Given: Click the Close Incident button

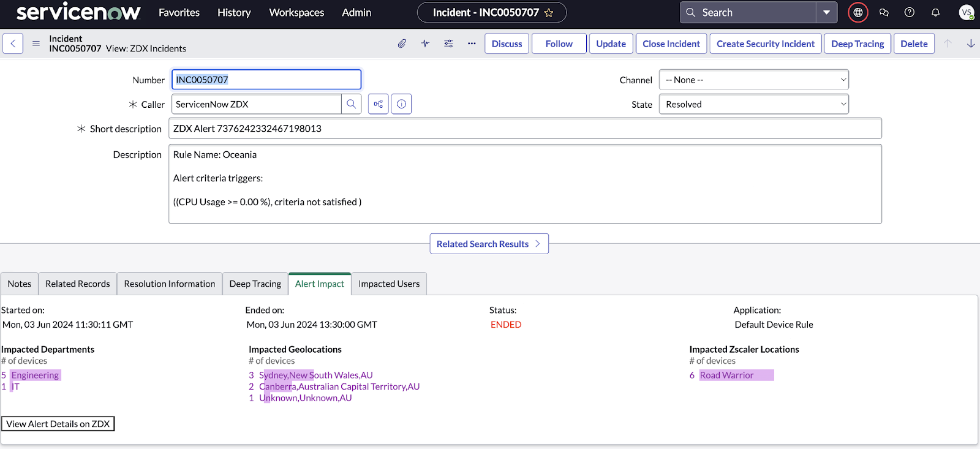Looking at the screenshot, I should 671,43.
